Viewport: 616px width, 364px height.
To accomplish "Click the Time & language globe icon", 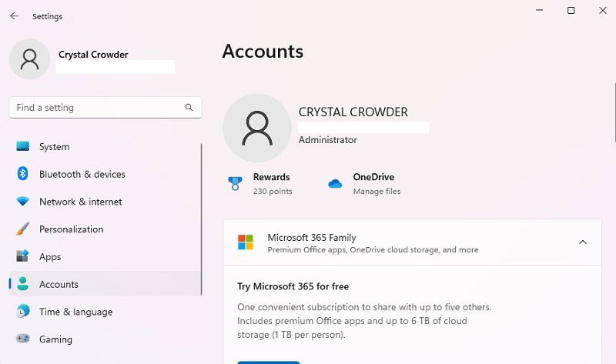I will (23, 311).
